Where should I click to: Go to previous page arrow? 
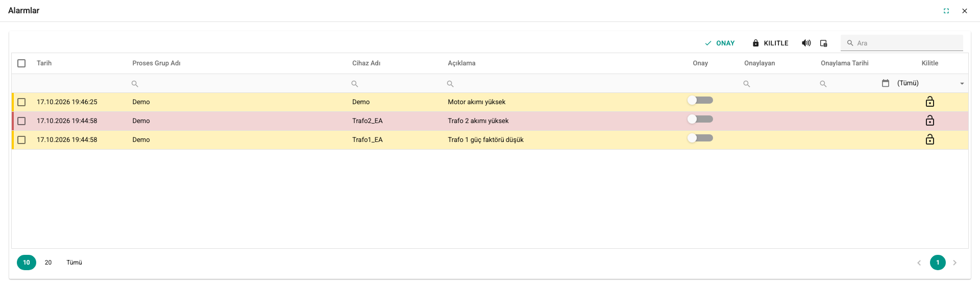click(919, 263)
